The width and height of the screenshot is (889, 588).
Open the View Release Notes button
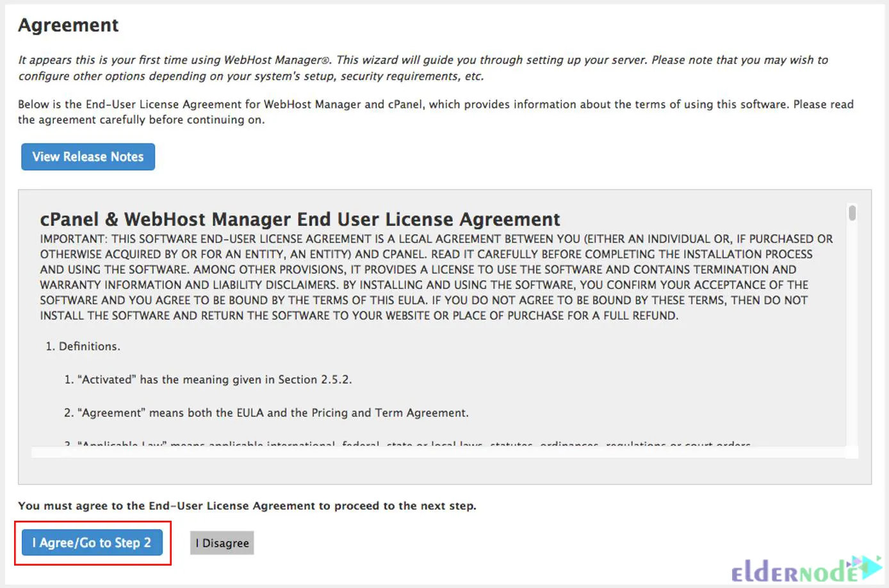click(88, 157)
